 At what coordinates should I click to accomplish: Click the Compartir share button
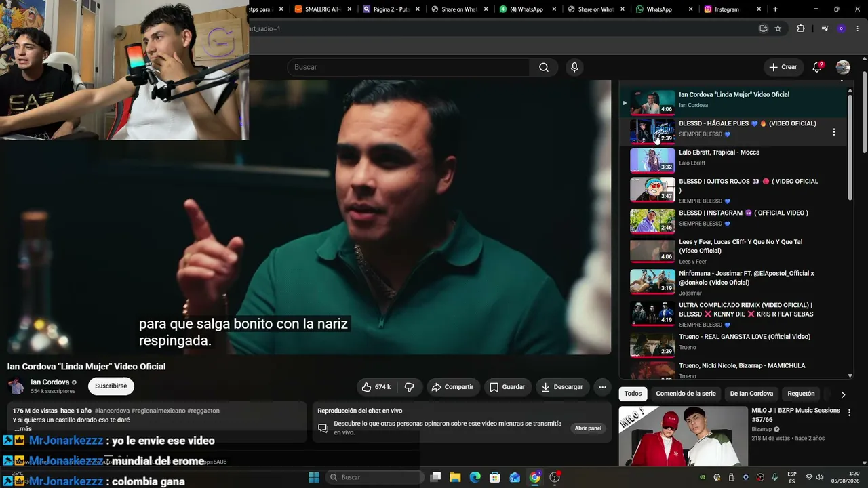pos(452,387)
